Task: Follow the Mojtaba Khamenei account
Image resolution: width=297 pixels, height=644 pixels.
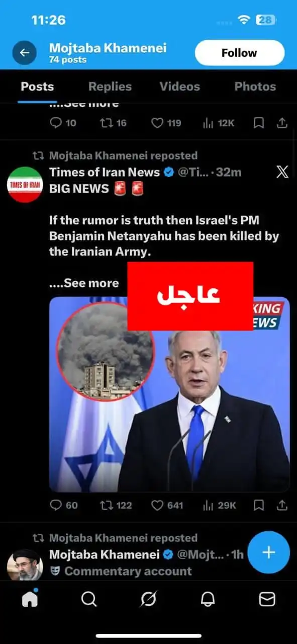Action: (240, 53)
